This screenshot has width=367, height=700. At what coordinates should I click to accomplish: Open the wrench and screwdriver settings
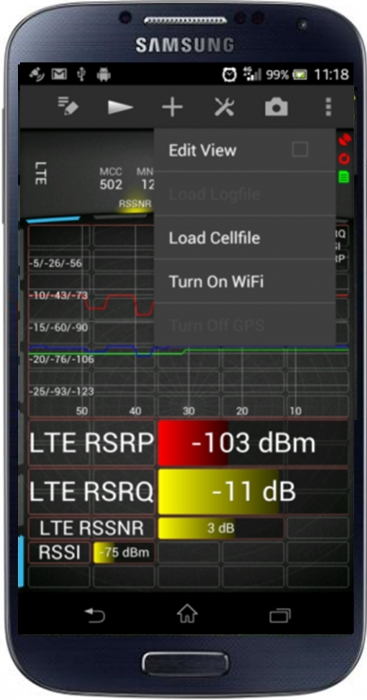(224, 107)
